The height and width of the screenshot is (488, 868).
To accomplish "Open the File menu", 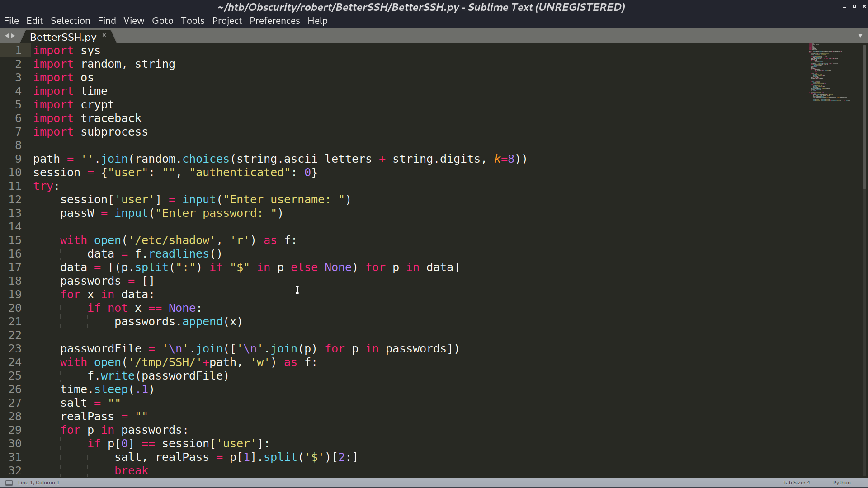I will (x=11, y=21).
